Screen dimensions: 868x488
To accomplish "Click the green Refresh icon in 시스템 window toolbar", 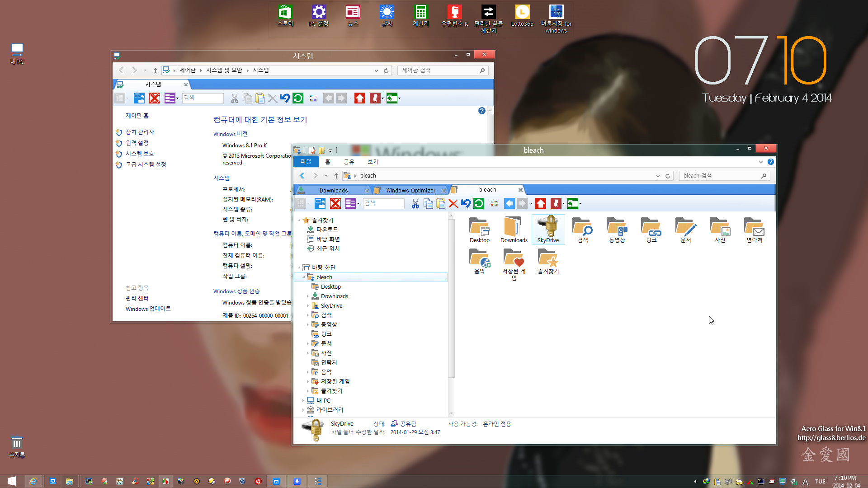I will [297, 98].
